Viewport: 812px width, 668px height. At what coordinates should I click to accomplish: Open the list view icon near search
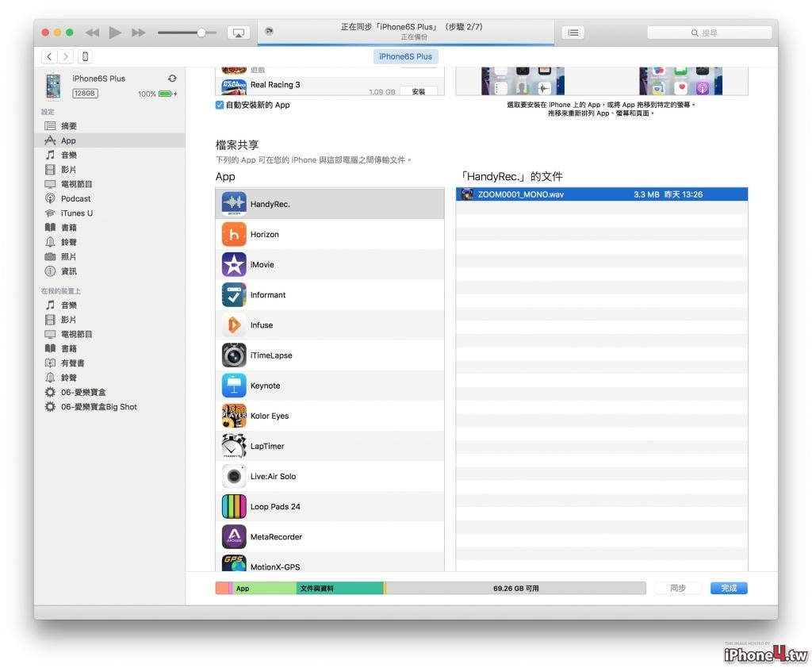coord(573,33)
